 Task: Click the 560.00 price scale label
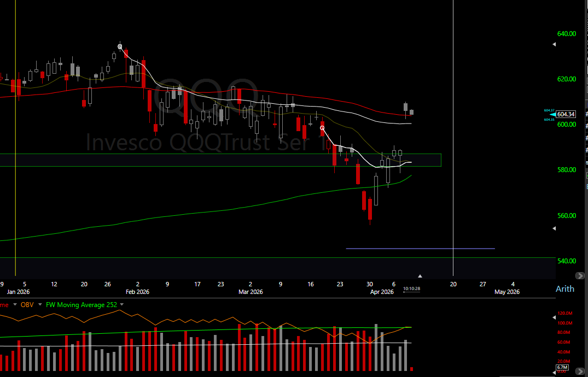point(567,215)
